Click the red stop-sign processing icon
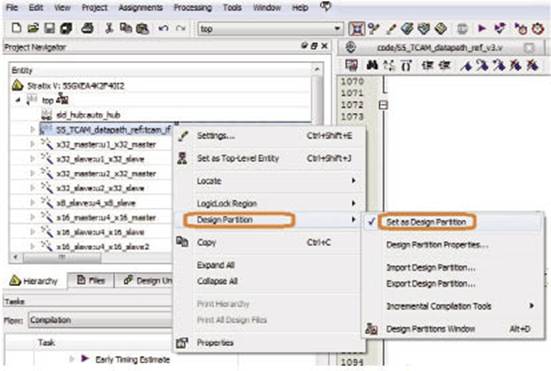This screenshot has width=551, height=371. coord(538,28)
